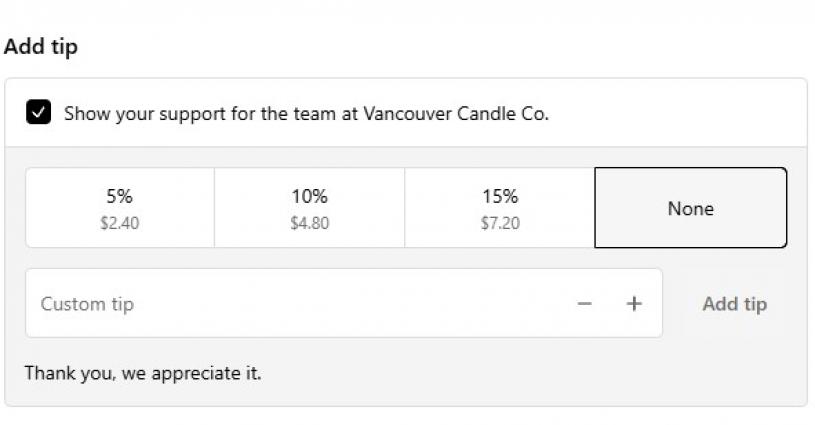Image resolution: width=815 pixels, height=425 pixels.
Task: Click the black checkmark box icon
Action: pyautogui.click(x=39, y=113)
